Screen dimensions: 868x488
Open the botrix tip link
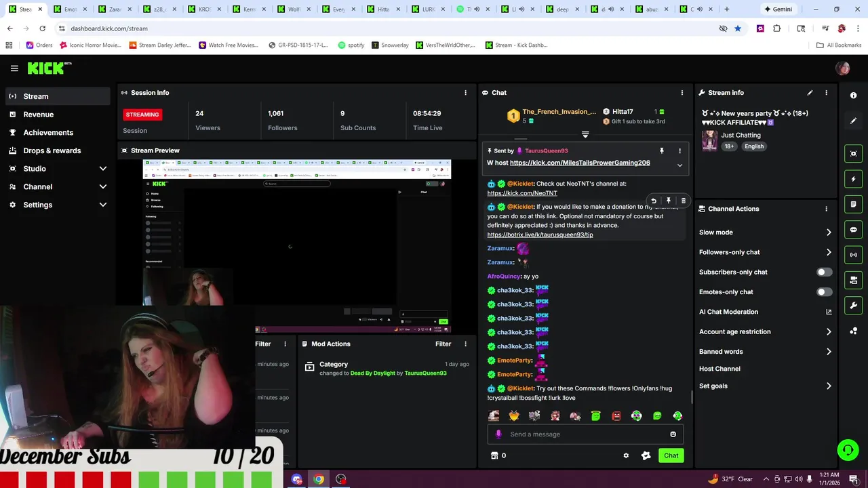coord(540,235)
